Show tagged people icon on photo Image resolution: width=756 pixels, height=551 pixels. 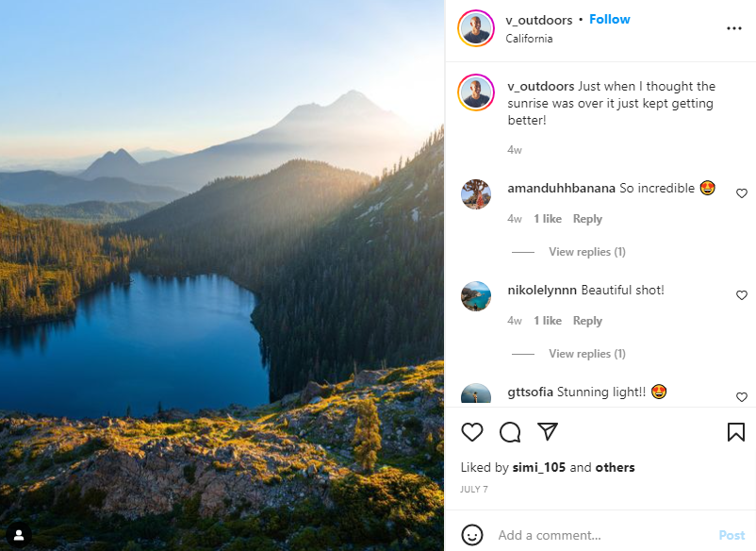tap(19, 534)
